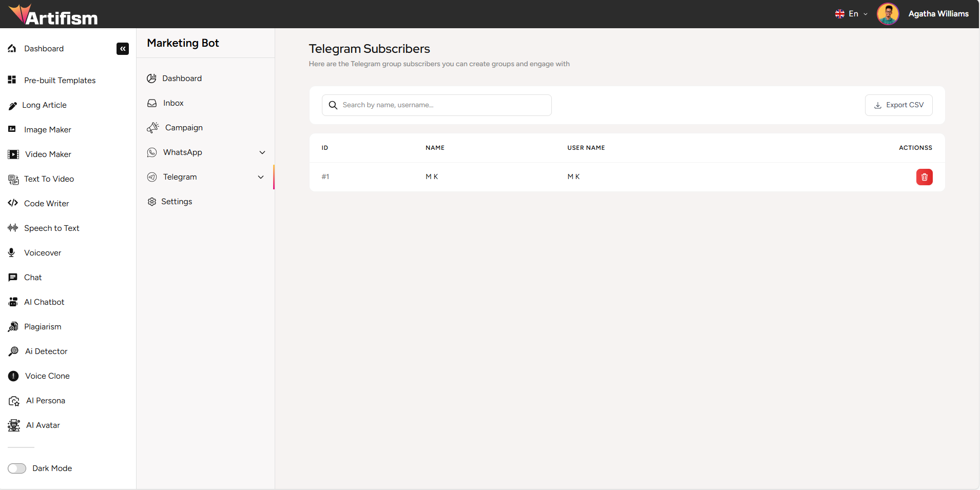Select the Voiceover microphone icon
Viewport: 980px width, 490px height.
click(13, 252)
